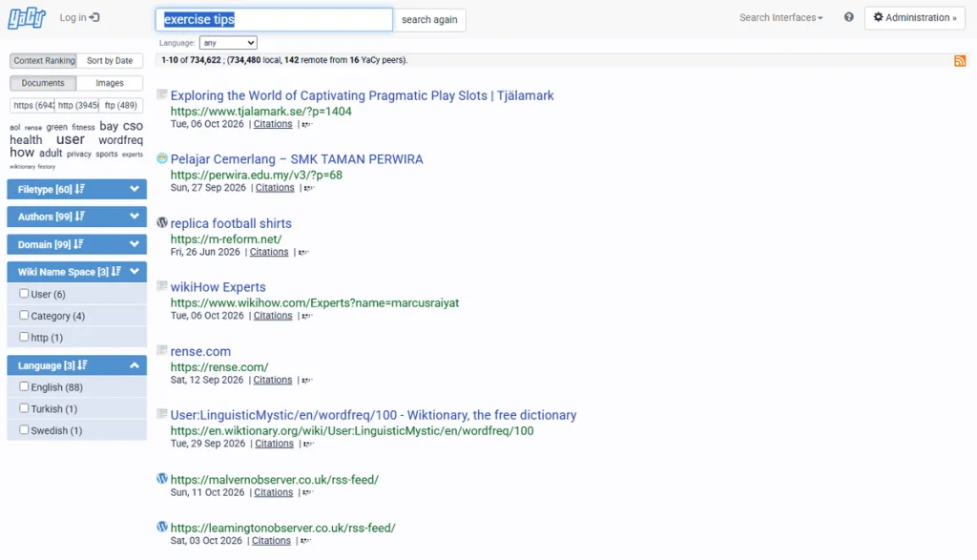Expand the Domain [99] facet chevron
Screen dimensions: 977x560
134,244
